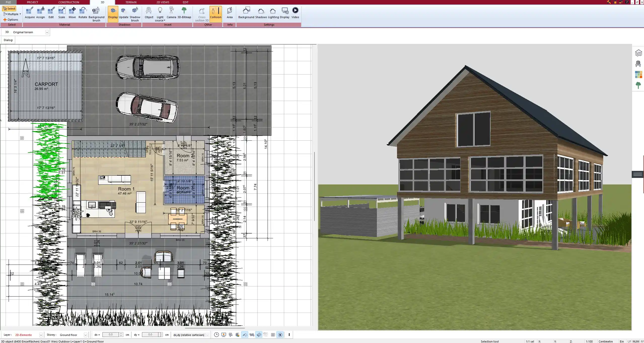This screenshot has width=644, height=343.
Task: Expand the Multiple selection dropdown
Action: 12,14
